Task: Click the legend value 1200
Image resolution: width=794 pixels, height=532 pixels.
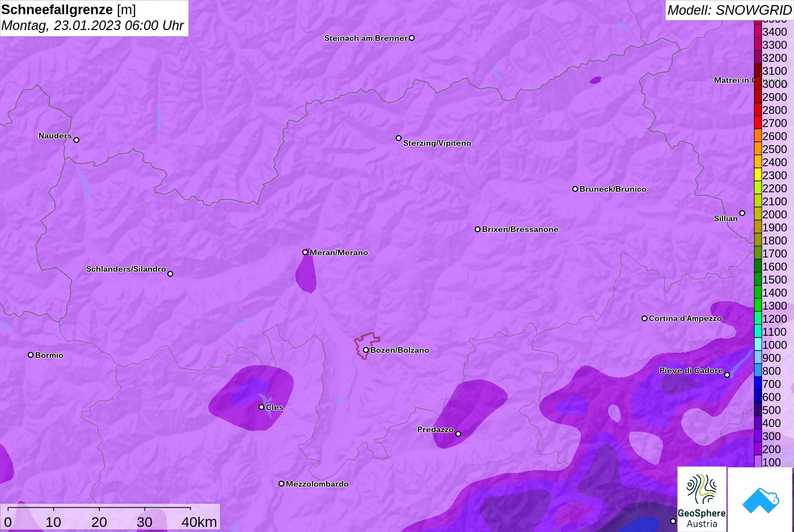Action: (x=775, y=319)
